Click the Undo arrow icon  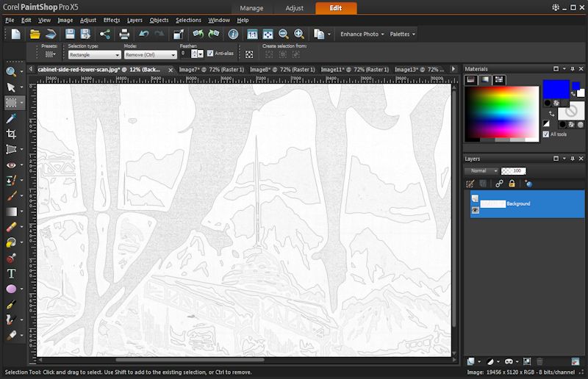(143, 34)
